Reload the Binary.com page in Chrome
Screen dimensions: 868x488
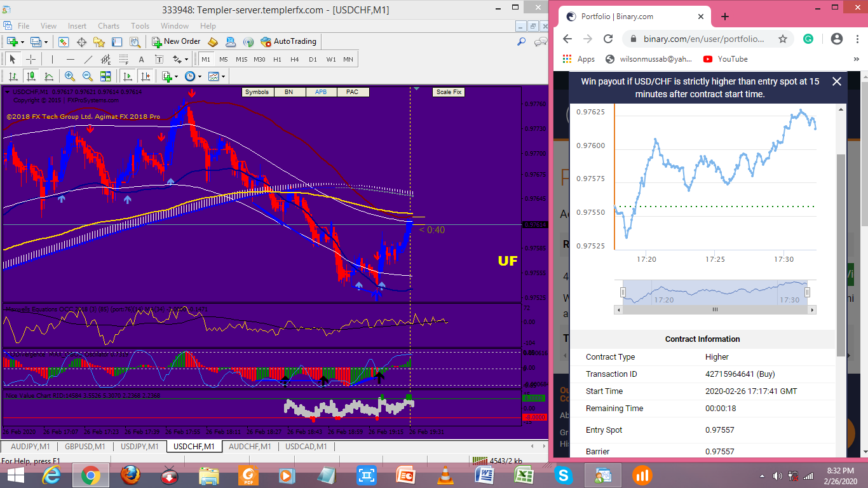608,39
